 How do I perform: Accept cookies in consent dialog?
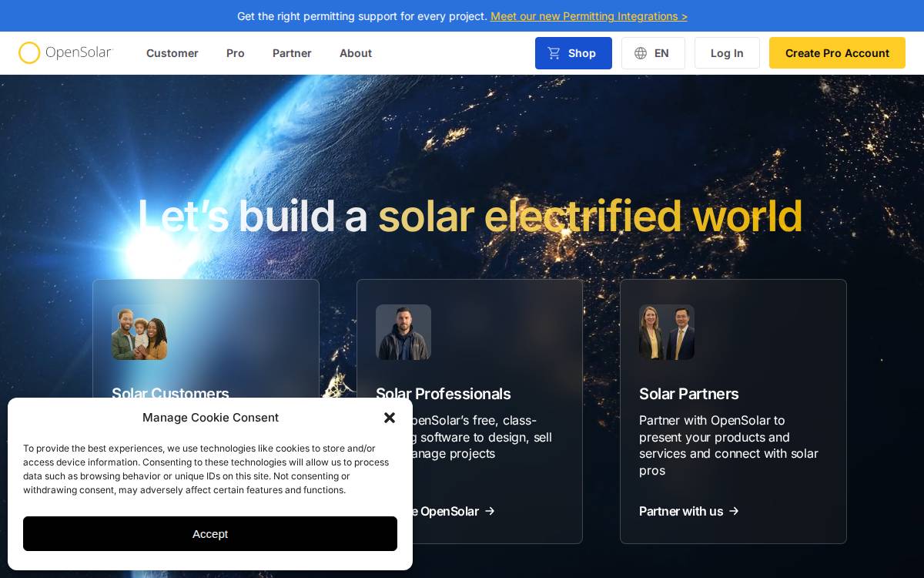click(x=210, y=533)
